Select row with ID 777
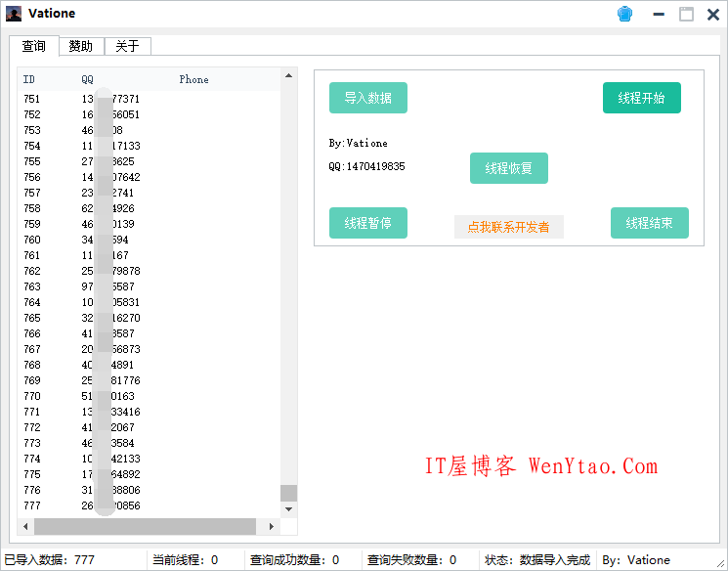 point(149,505)
